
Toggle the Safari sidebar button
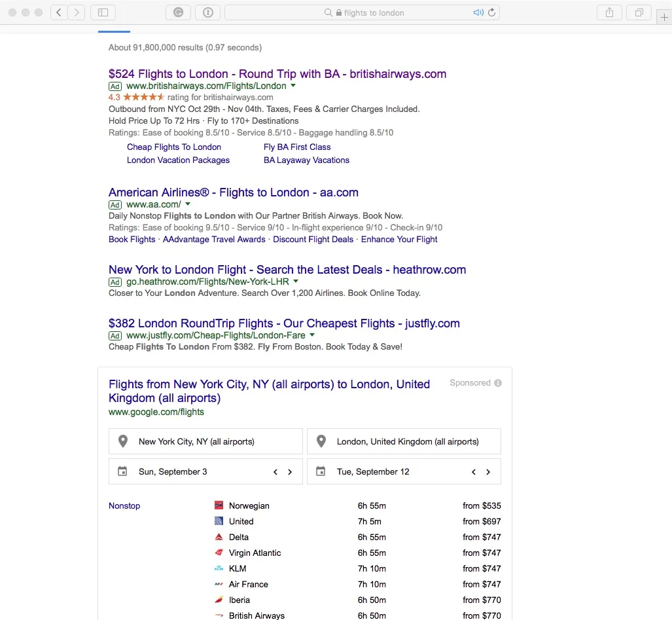(103, 12)
